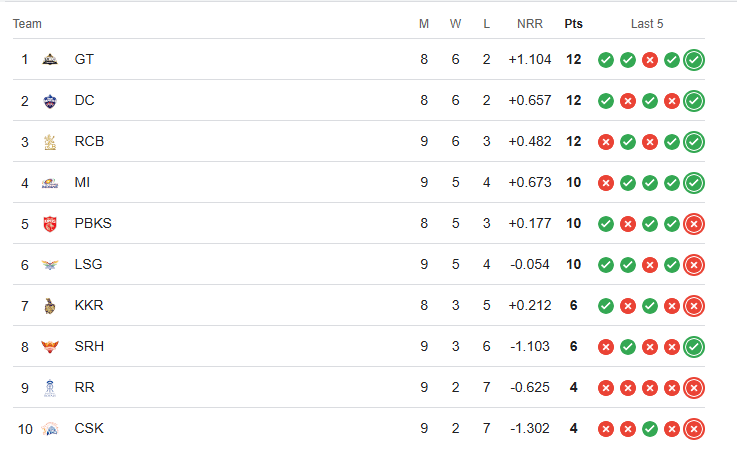Click SRH's circled latest win icon
The image size is (737, 463).
(694, 347)
